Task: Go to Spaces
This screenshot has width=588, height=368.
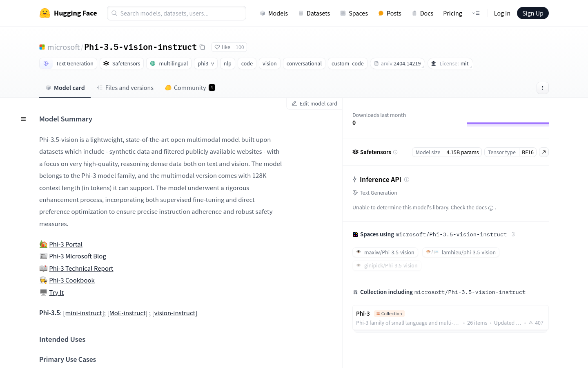Action: [x=354, y=13]
